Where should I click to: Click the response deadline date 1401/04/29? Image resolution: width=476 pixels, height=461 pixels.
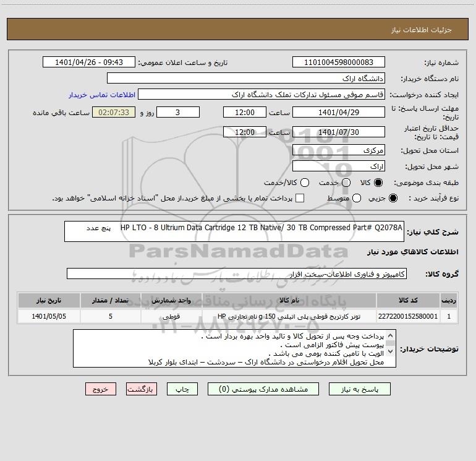click(x=339, y=112)
